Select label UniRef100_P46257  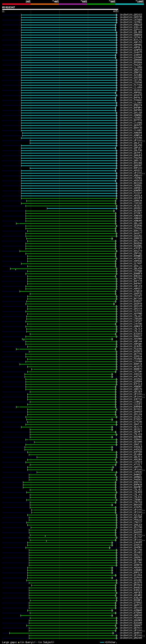click(131, 65)
